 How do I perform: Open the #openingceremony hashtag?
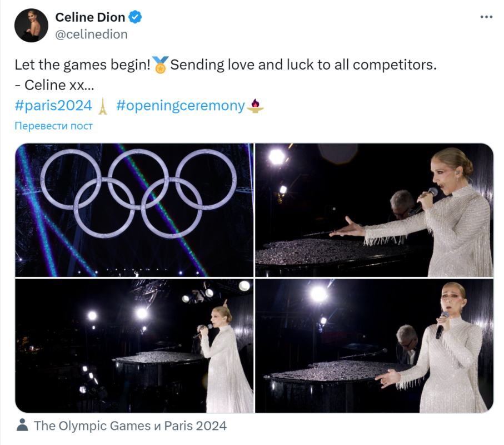point(181,106)
